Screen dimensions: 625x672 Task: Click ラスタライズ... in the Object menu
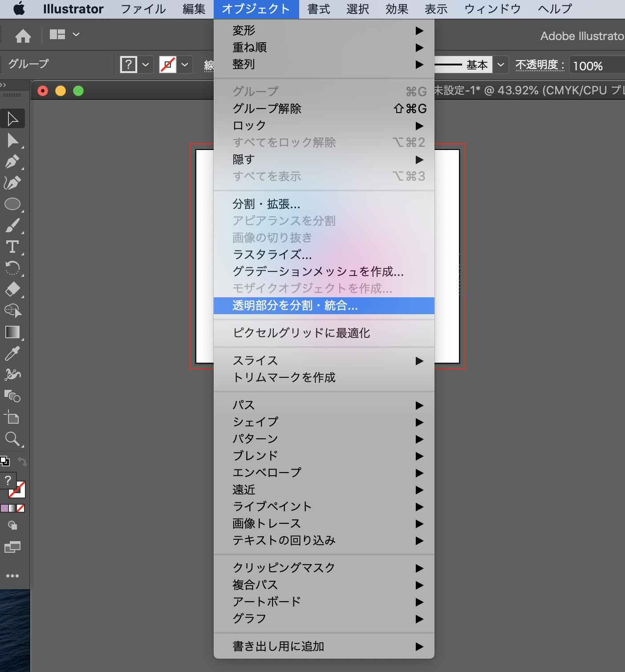(x=272, y=255)
